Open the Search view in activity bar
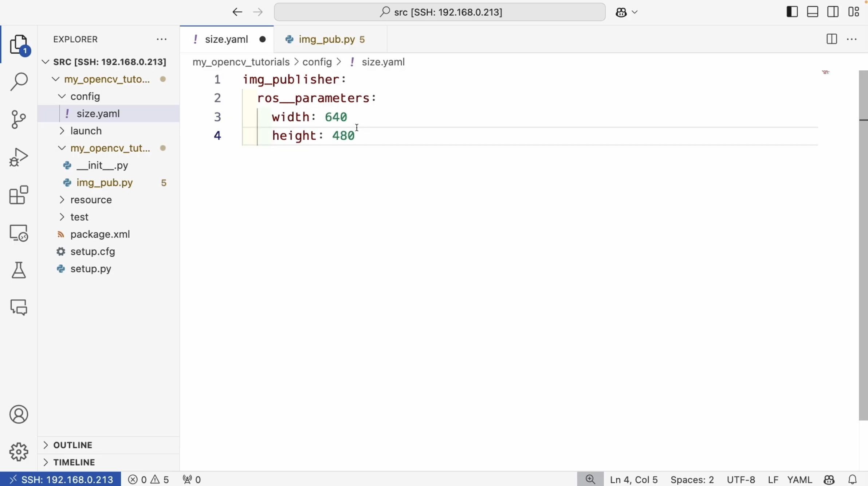Viewport: 868px width, 486px height. coord(19,82)
